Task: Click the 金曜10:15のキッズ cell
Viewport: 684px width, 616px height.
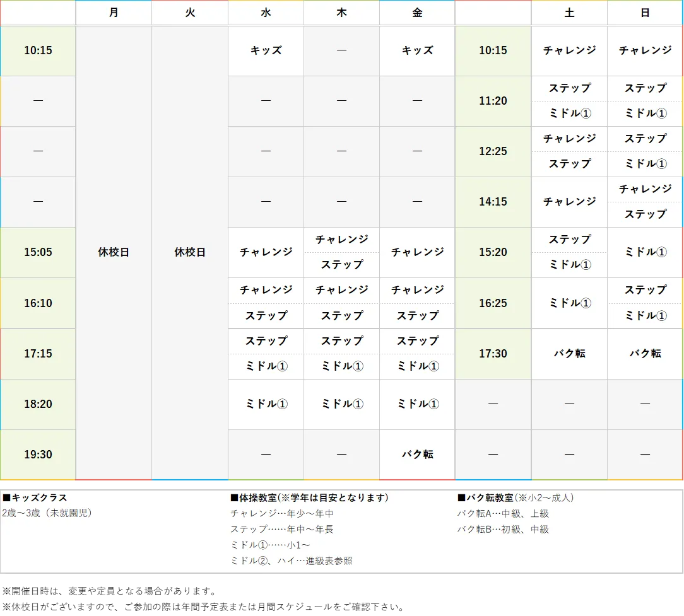Action: coord(416,50)
